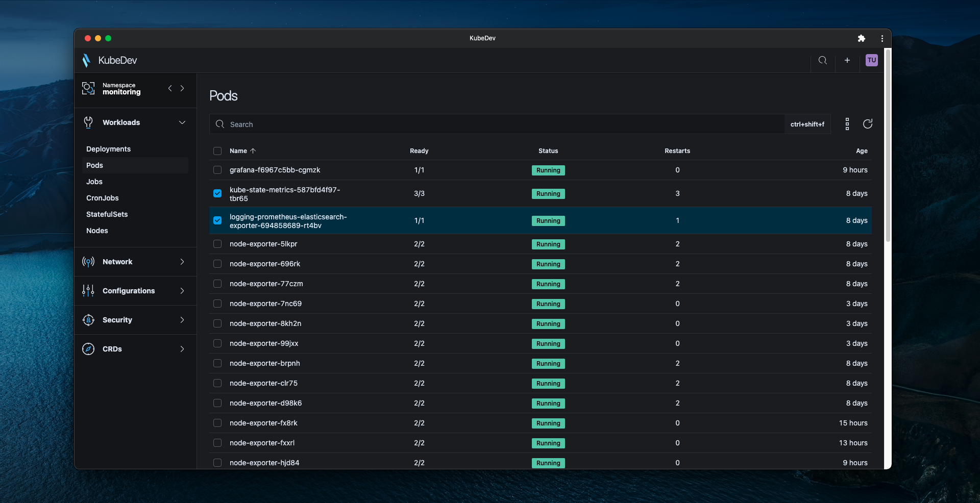The height and width of the screenshot is (503, 980).
Task: Open StatefulSets in the sidebar
Action: (107, 214)
